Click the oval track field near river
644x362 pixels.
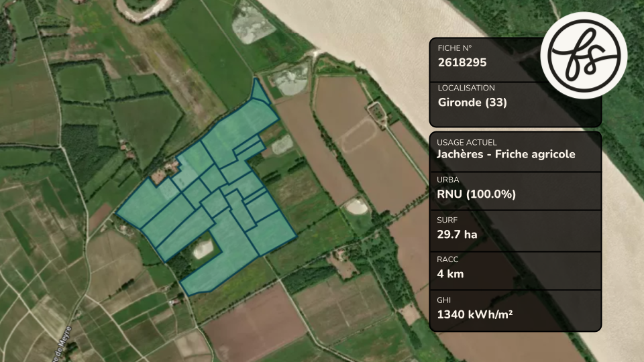(x=359, y=134)
